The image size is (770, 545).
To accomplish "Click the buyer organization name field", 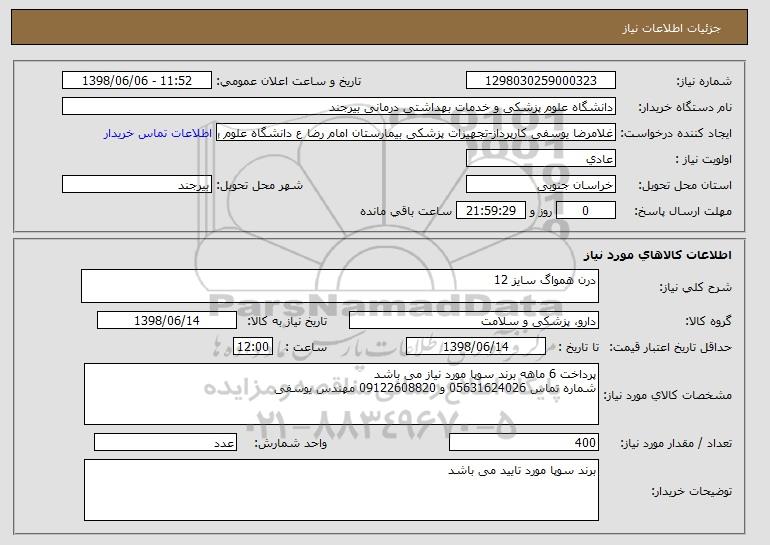I will point(339,107).
